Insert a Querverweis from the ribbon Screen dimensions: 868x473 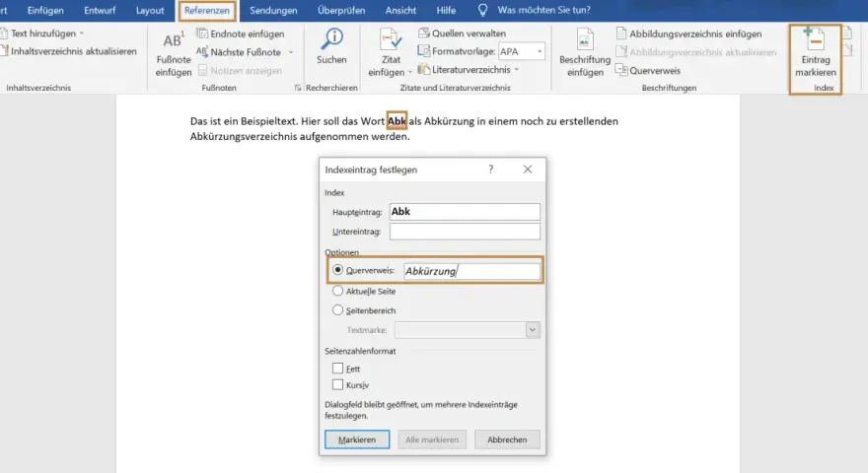[x=648, y=70]
